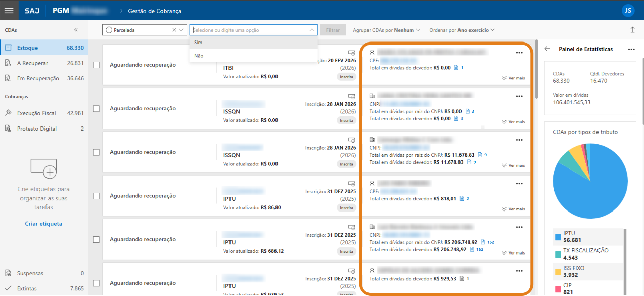644x296 pixels.
Task: Tick the checkbox for IPTU R$ 86,80 row
Action: click(x=96, y=196)
